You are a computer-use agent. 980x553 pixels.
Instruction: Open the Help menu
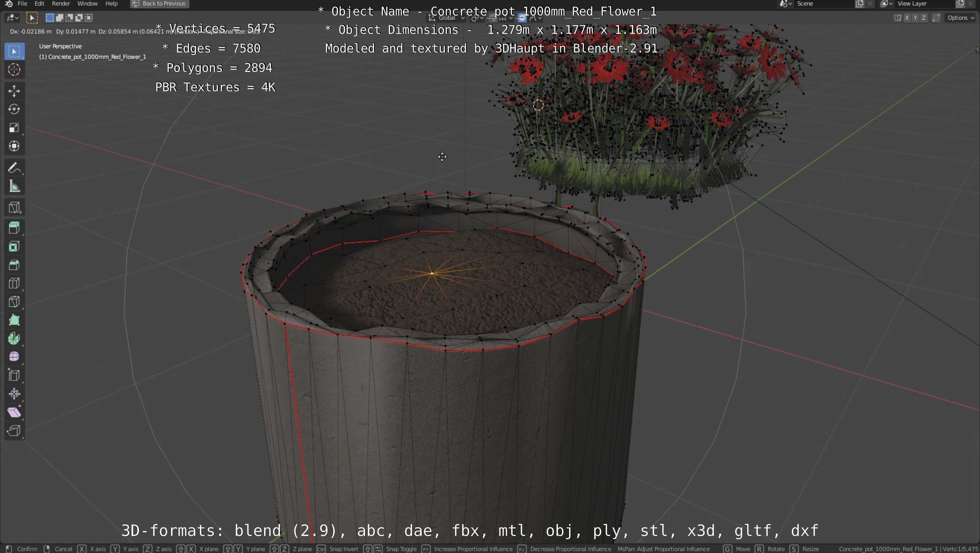click(111, 3)
